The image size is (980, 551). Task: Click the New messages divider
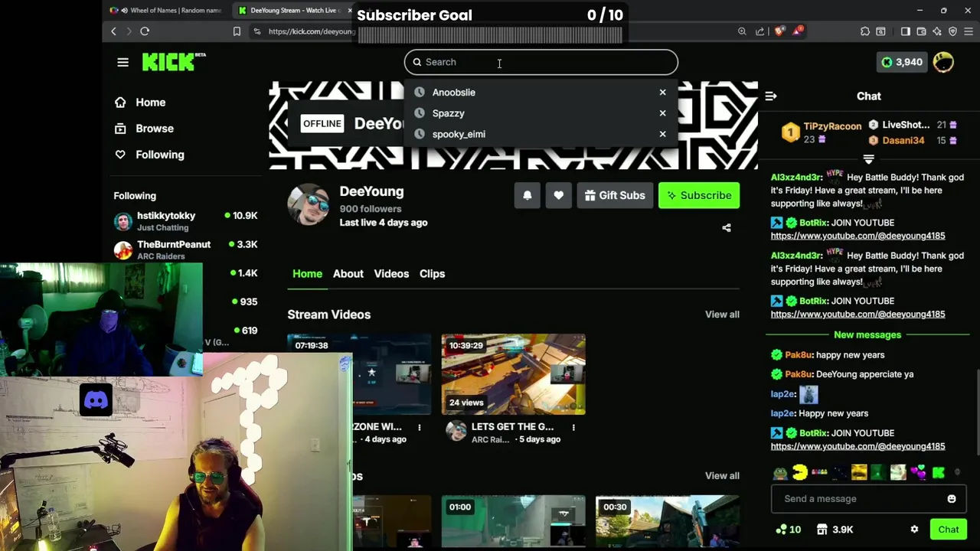click(x=867, y=335)
